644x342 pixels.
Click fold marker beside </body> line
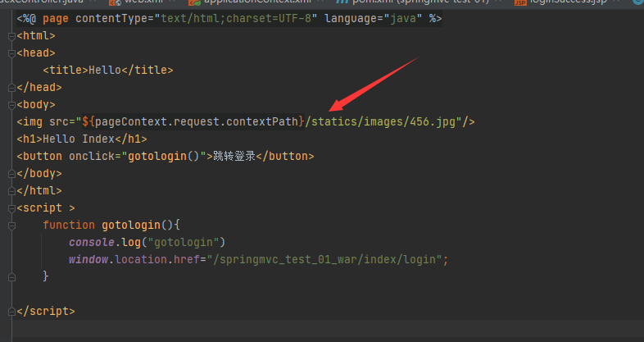tap(11, 174)
